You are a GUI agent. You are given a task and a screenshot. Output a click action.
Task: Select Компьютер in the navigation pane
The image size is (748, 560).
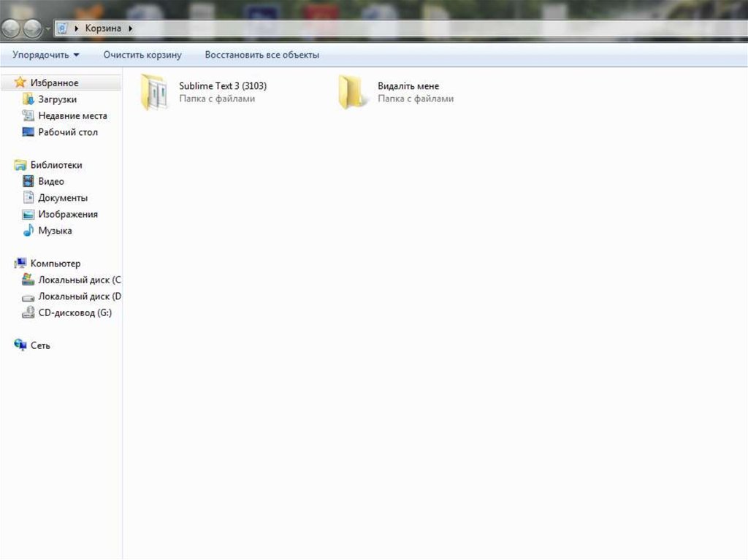(x=55, y=264)
